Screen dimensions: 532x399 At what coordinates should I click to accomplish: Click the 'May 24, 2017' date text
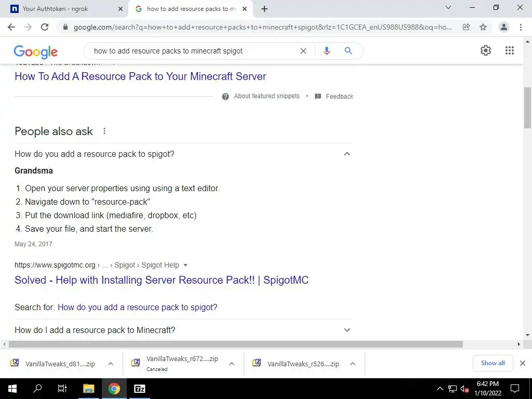(x=33, y=244)
